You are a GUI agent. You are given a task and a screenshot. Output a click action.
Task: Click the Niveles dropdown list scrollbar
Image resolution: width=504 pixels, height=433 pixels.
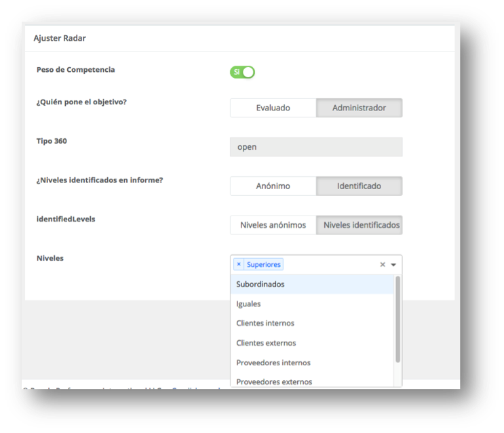[x=398, y=319]
